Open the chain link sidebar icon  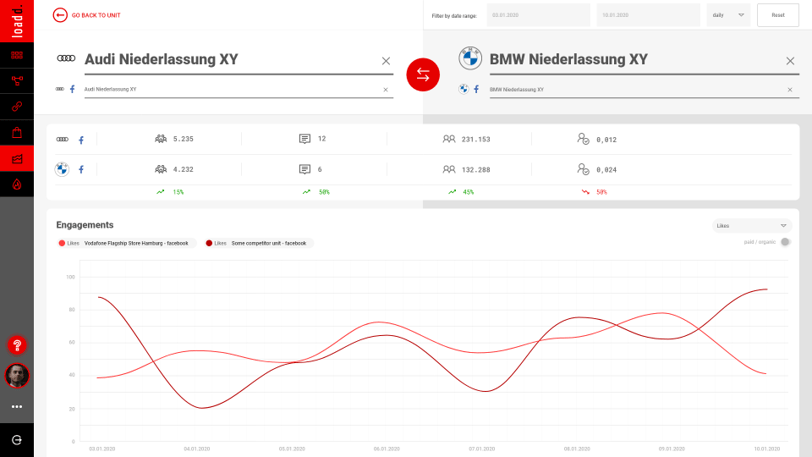17,107
